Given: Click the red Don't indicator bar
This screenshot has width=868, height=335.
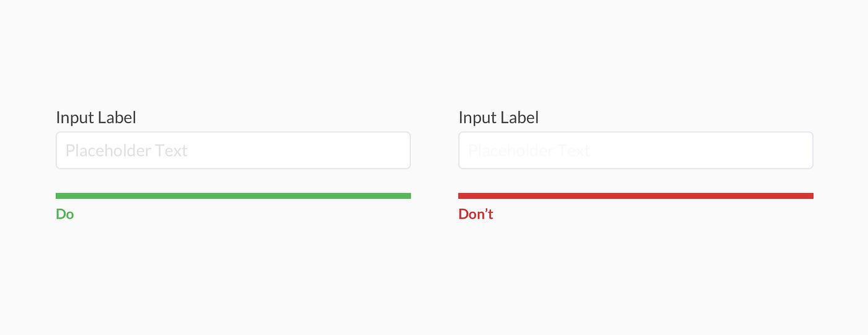Looking at the screenshot, I should (635, 196).
